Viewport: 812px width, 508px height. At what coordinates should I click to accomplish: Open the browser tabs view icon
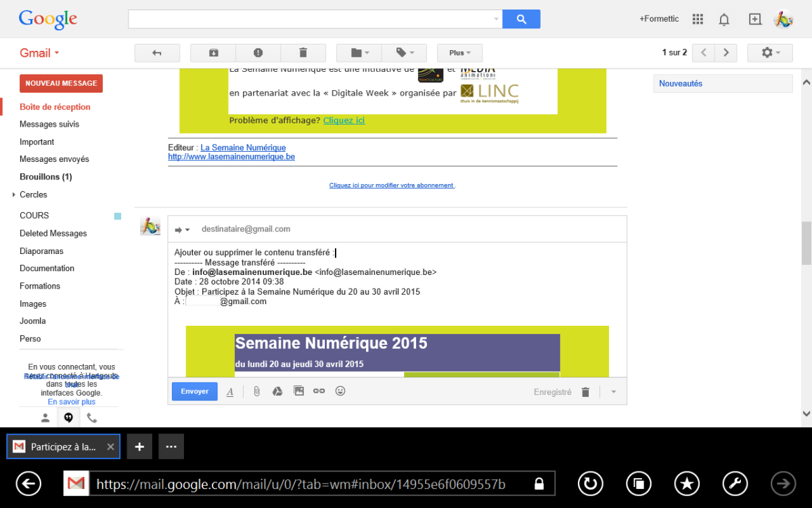coord(639,484)
